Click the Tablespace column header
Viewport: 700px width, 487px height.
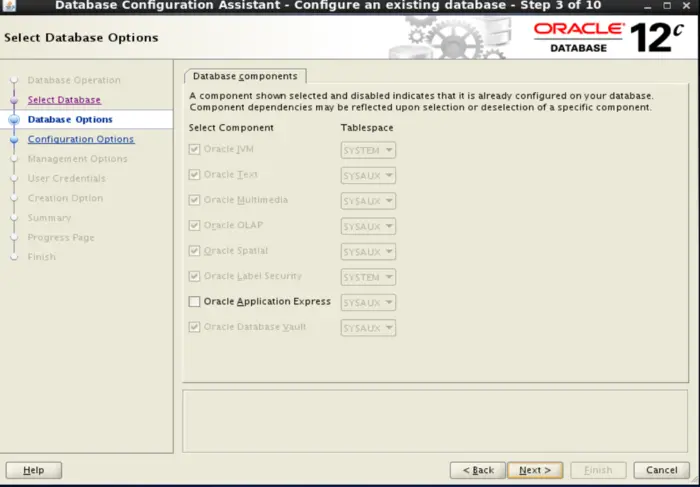(x=367, y=128)
